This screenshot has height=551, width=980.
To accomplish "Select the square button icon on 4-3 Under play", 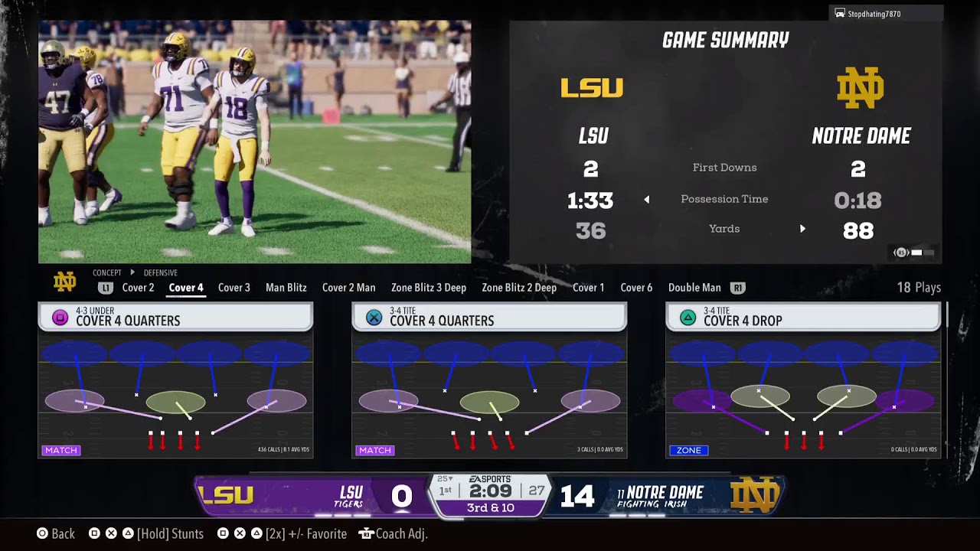I will point(60,318).
